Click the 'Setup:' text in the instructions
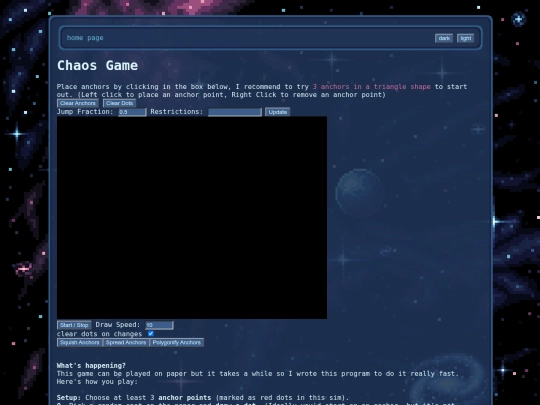Screen dimensions: 540x405 [x=69, y=397]
